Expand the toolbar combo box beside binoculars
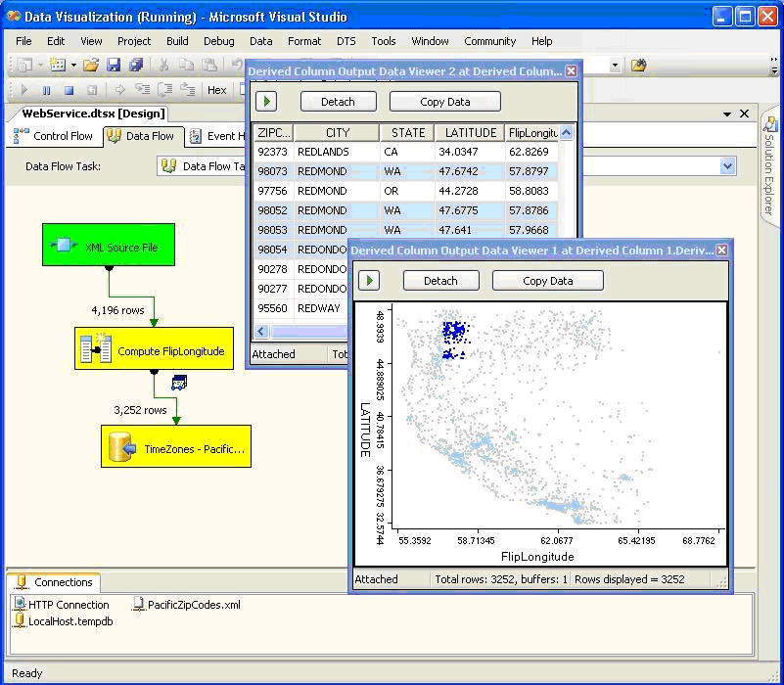 coord(615,65)
